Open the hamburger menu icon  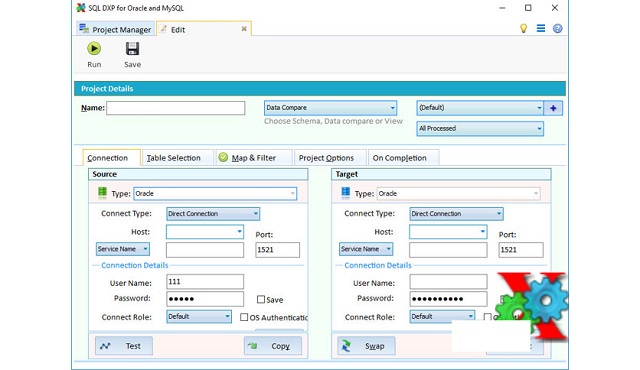541,28
